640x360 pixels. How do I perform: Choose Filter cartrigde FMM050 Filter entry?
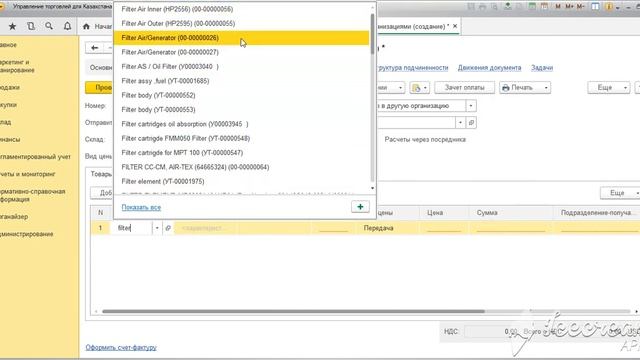242,138
